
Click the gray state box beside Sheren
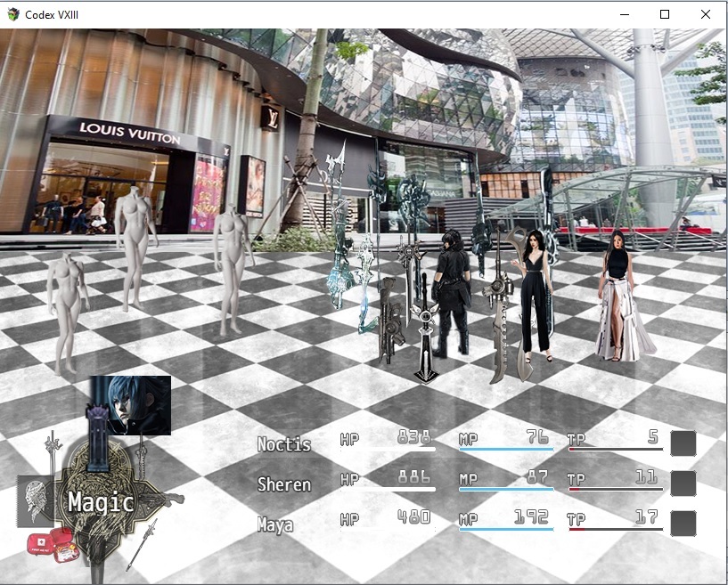click(683, 483)
